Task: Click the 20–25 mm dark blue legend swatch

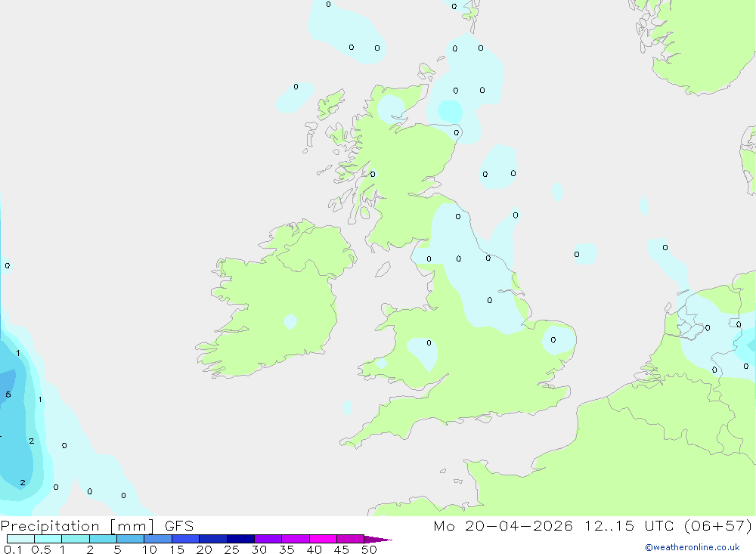Action: (213, 539)
